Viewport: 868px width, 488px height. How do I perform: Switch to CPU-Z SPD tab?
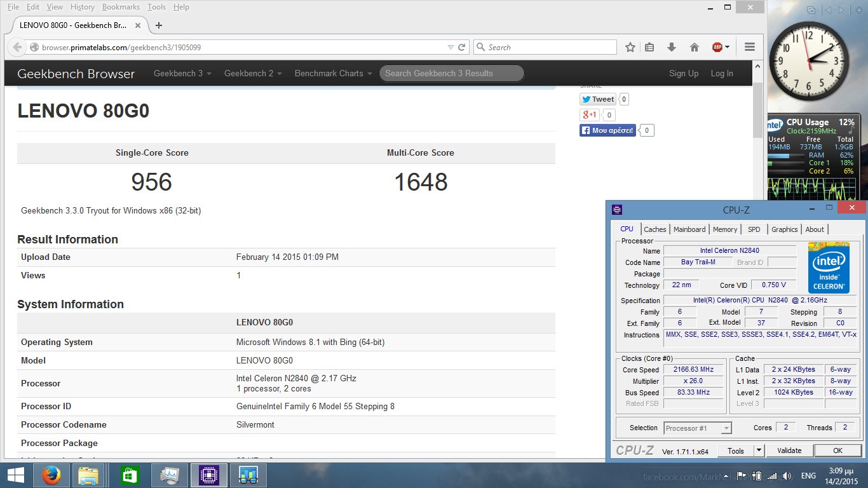754,229
